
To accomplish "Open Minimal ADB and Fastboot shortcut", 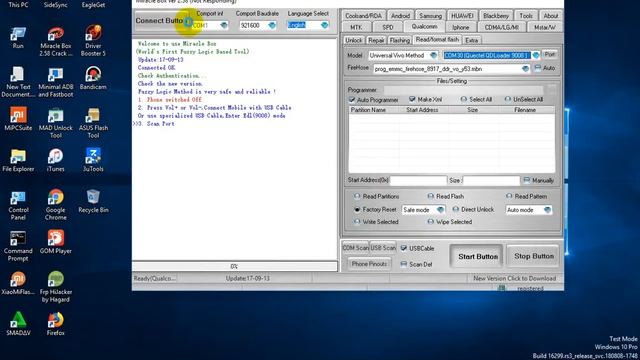I will 56,82.
